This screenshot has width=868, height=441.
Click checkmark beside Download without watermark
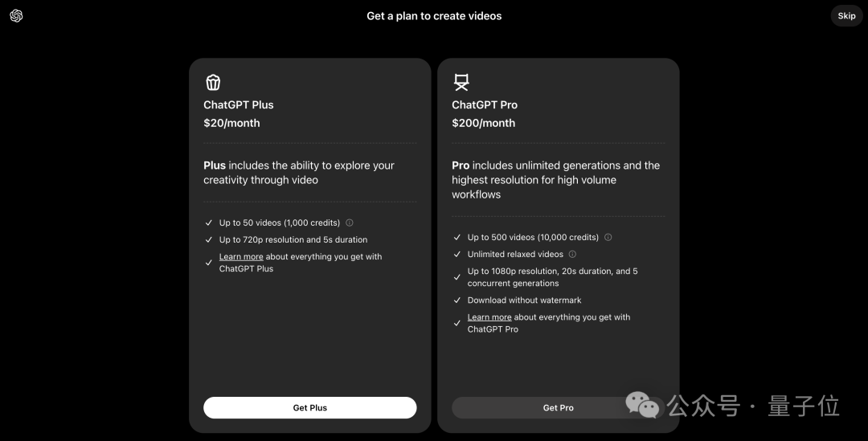click(x=457, y=300)
